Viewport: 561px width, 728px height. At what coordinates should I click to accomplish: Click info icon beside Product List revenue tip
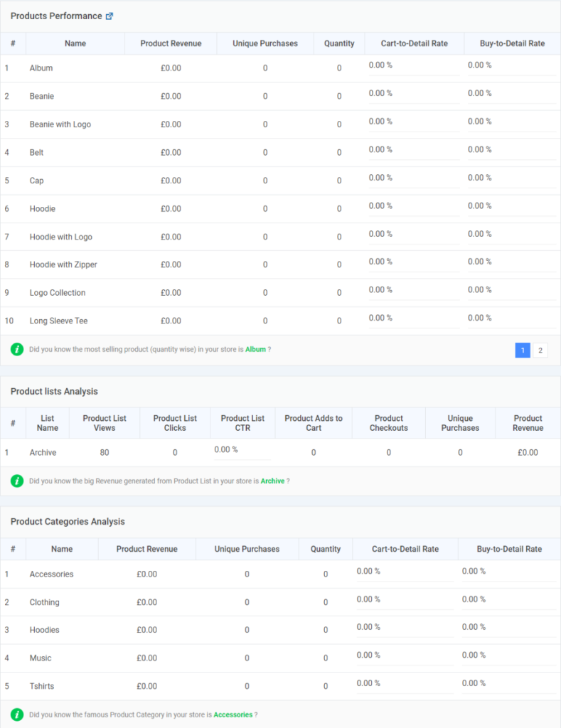point(17,481)
